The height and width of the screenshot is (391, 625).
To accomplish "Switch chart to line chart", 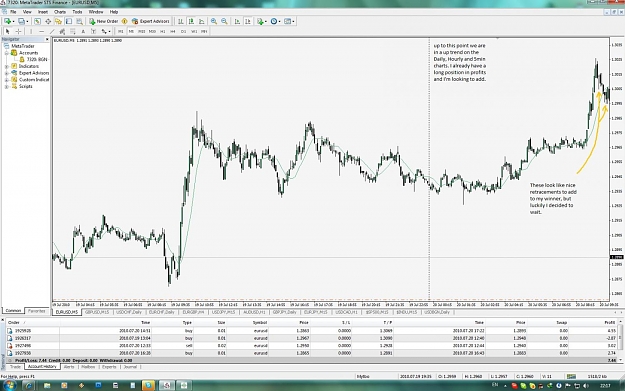I will 202,21.
